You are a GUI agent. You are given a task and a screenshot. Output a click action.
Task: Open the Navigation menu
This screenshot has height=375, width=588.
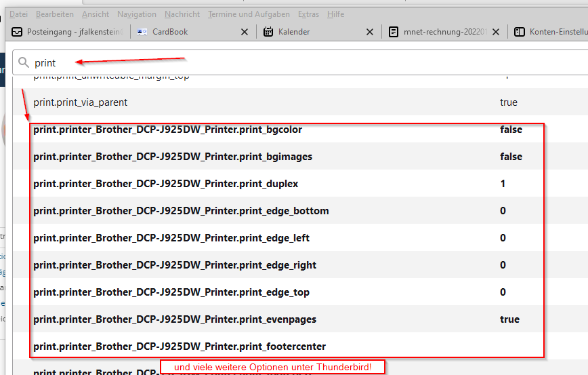click(x=137, y=14)
